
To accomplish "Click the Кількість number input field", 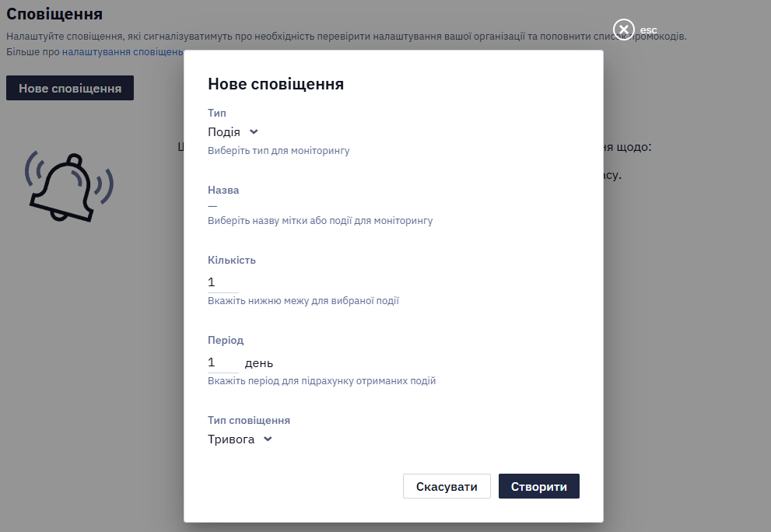I will (223, 282).
